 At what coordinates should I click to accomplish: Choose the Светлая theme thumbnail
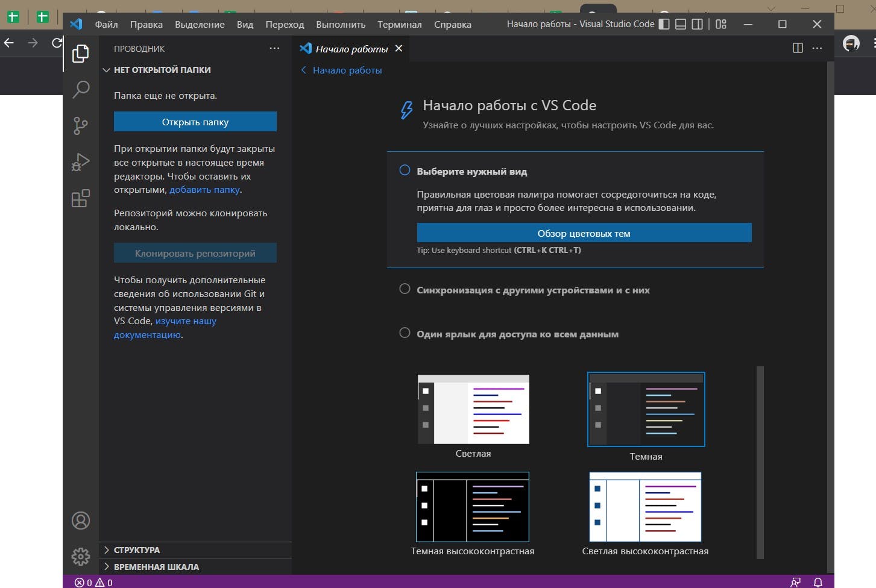[473, 410]
